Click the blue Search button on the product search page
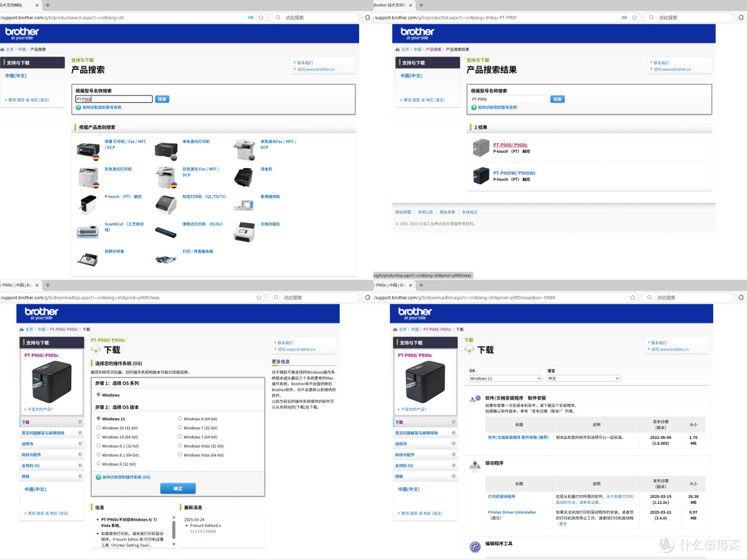 point(162,99)
